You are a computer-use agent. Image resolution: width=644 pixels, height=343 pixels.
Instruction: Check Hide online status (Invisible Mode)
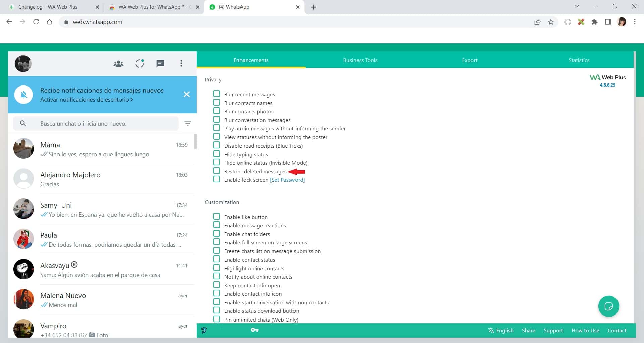tap(217, 163)
